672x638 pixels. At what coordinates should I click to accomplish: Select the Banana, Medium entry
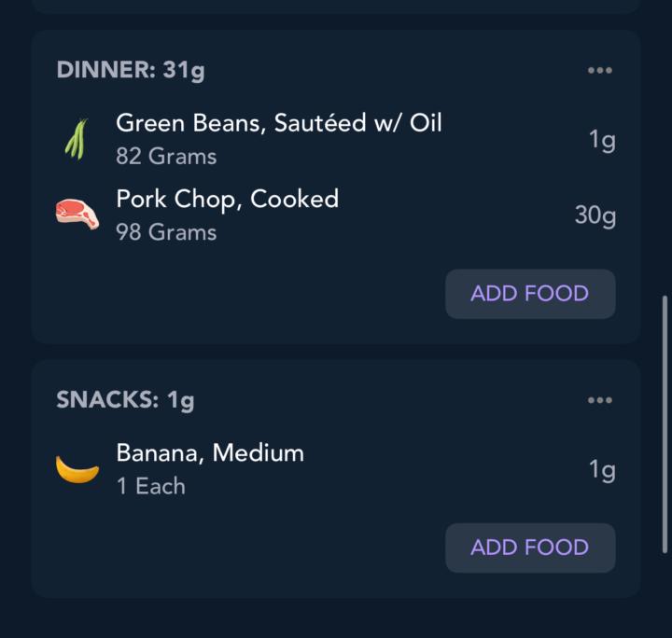click(x=210, y=453)
